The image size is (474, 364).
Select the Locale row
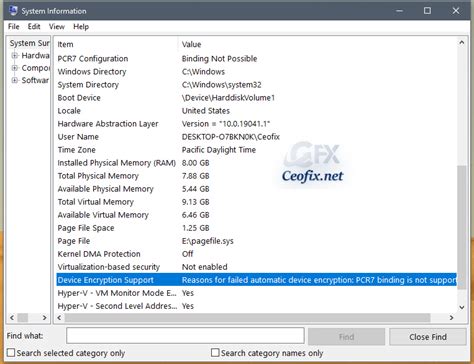[257, 111]
